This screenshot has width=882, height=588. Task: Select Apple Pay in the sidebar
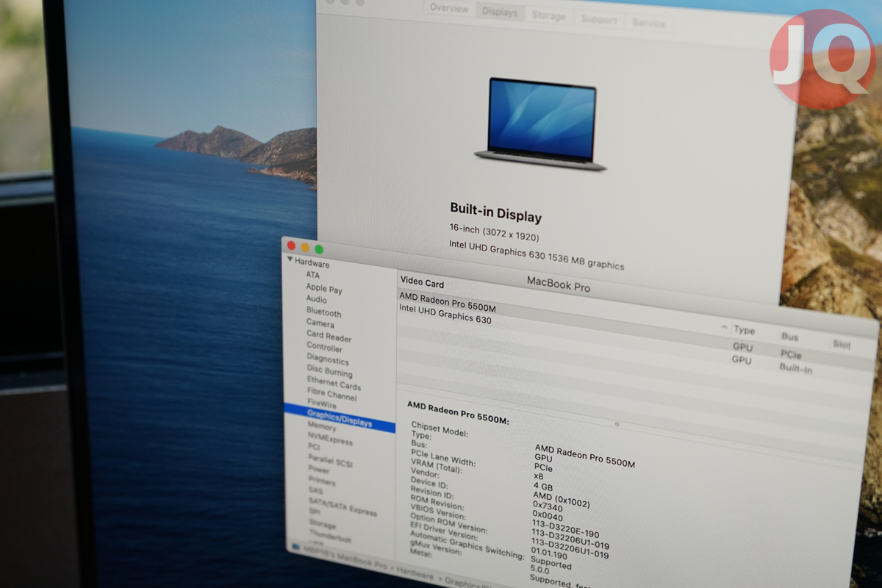324,289
